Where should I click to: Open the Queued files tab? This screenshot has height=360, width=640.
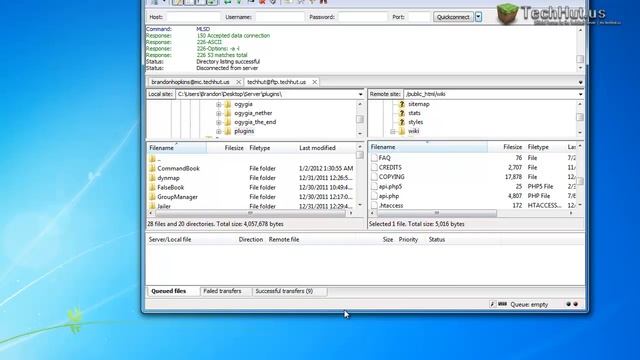point(169,291)
